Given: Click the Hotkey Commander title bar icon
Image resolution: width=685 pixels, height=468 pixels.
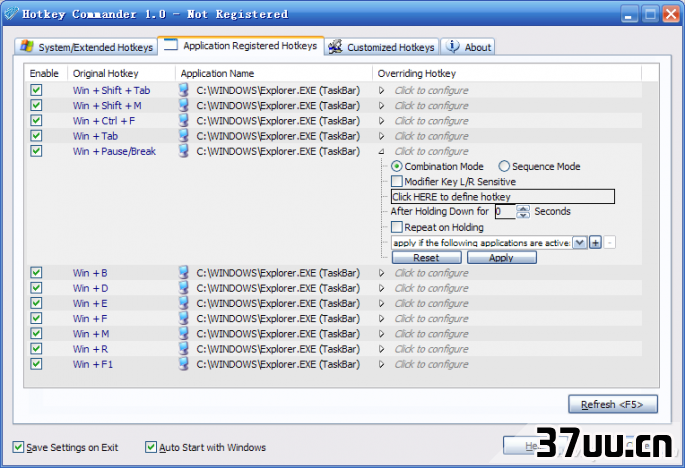Looking at the screenshot, I should click(11, 14).
